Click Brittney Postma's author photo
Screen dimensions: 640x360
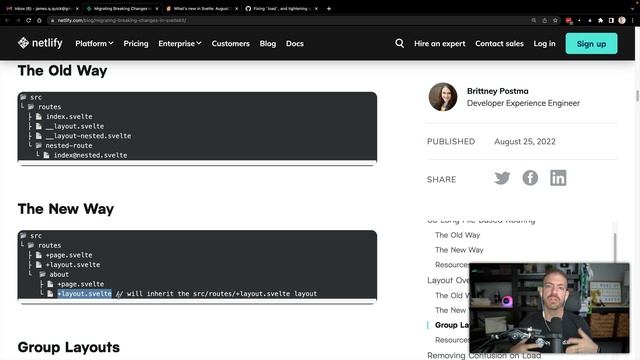(443, 97)
